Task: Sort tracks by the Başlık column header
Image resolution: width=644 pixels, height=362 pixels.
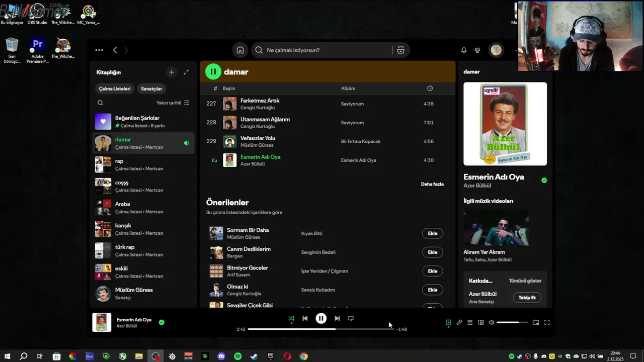Action: 229,88
